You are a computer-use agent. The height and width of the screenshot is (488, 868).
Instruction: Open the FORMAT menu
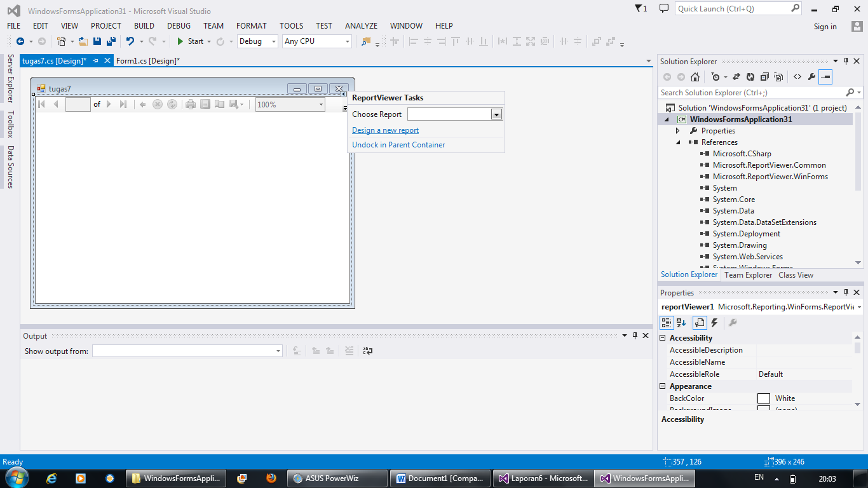point(251,26)
